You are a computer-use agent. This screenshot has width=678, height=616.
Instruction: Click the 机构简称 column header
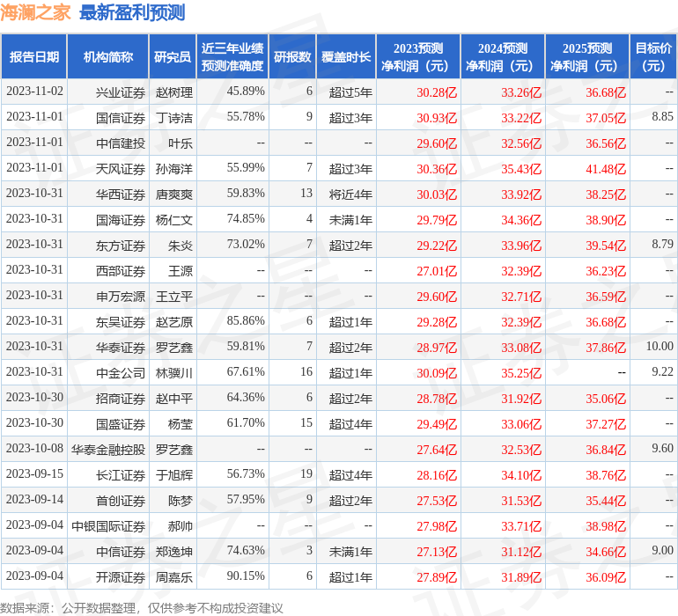pyautogui.click(x=108, y=57)
